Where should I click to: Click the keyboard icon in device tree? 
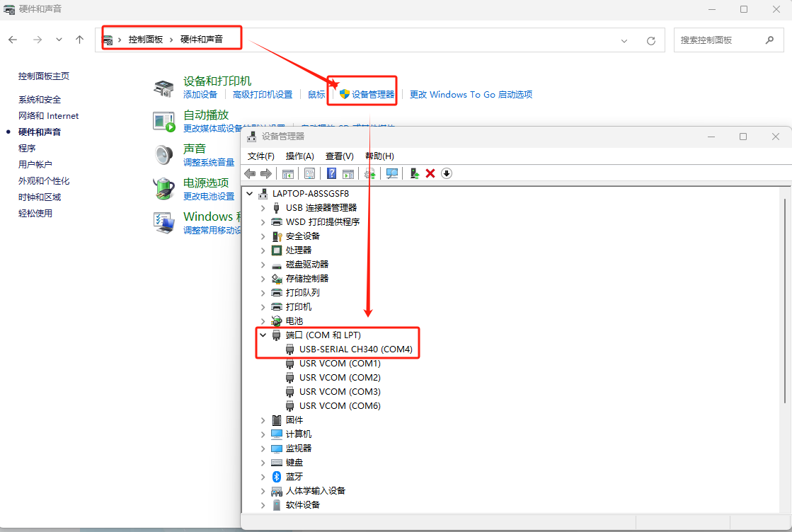tap(276, 463)
